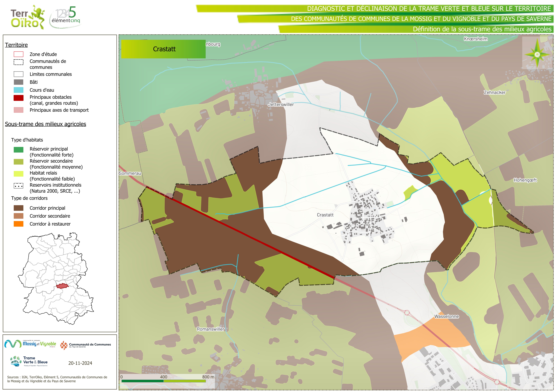
Task: Click the roundabout symbol near Wasselonne
Action: click(x=407, y=313)
